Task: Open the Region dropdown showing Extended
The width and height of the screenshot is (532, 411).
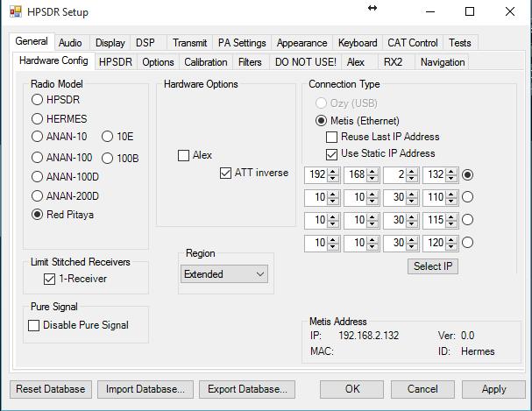Action: pos(223,274)
